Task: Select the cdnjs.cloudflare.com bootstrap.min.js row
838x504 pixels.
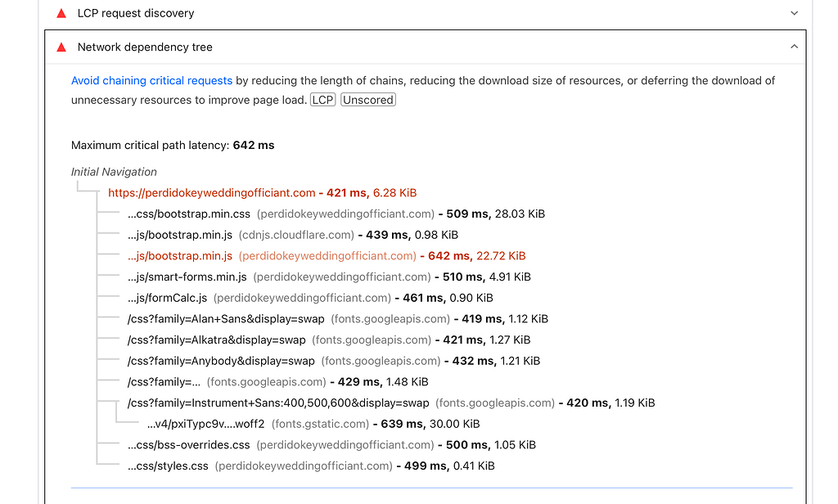Action: (293, 235)
